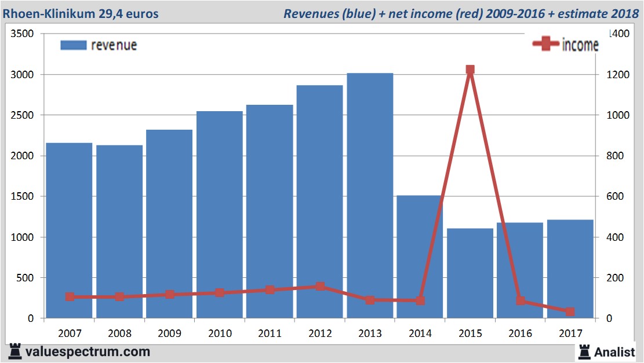This screenshot has width=644, height=363.
Task: Click the x-axis label 2016
Action: click(x=521, y=333)
